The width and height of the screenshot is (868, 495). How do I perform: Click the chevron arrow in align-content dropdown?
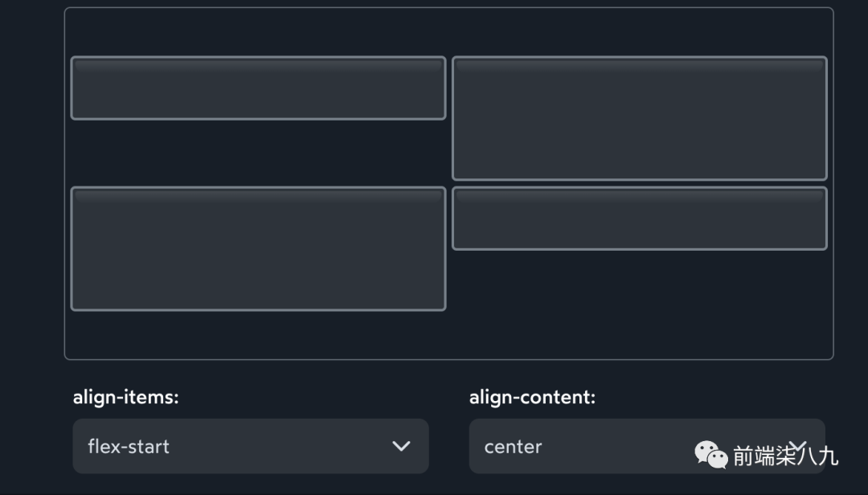pos(797,444)
